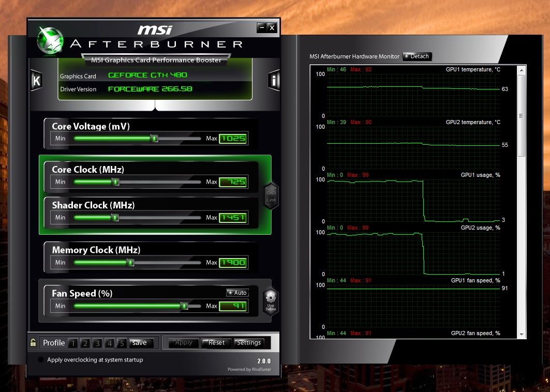Select profile slot 1
Viewport: 550px width, 392px height.
(x=73, y=343)
